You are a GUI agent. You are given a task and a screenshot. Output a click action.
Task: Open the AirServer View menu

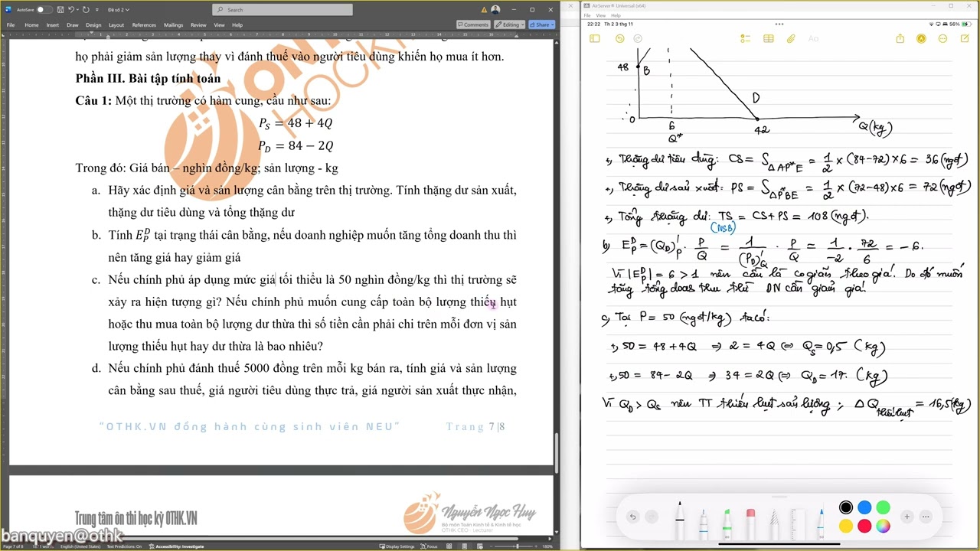point(601,15)
